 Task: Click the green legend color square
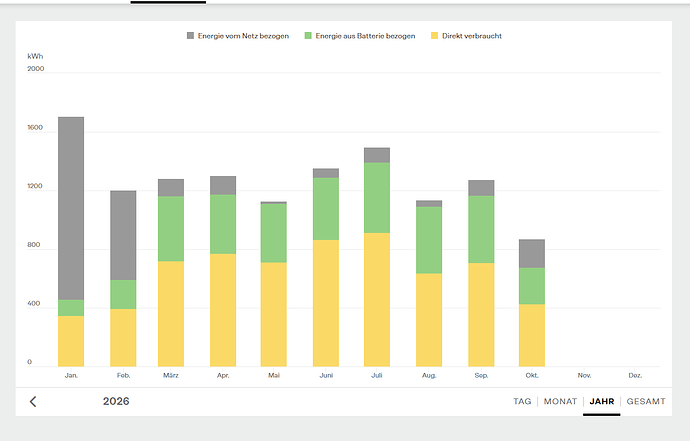pos(308,36)
